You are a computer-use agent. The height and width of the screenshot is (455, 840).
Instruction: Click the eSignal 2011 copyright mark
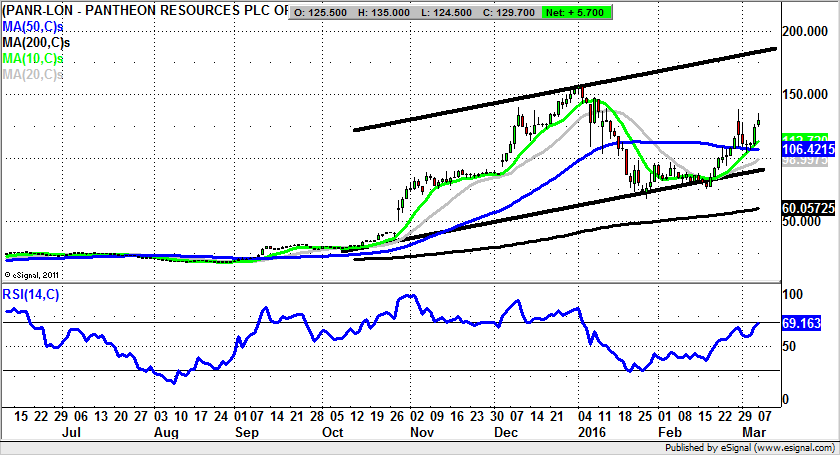pos(33,273)
